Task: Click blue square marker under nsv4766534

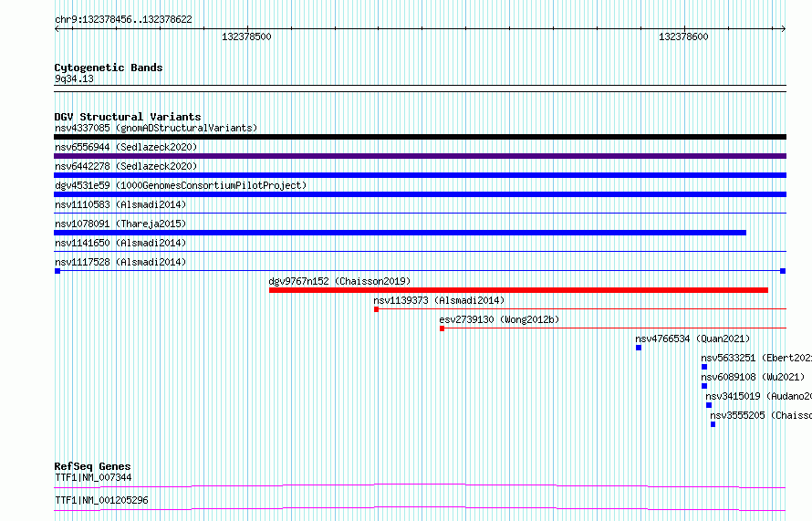Action: pos(639,348)
